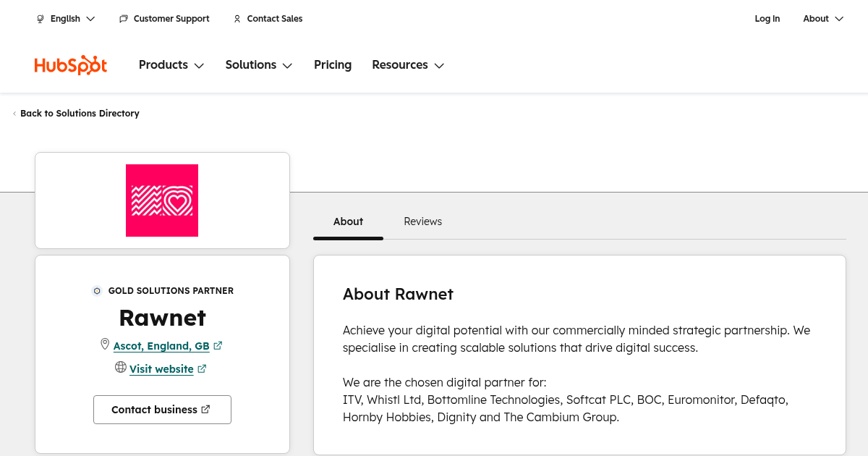Select the About tab
The width and height of the screenshot is (868, 456).
point(348,221)
